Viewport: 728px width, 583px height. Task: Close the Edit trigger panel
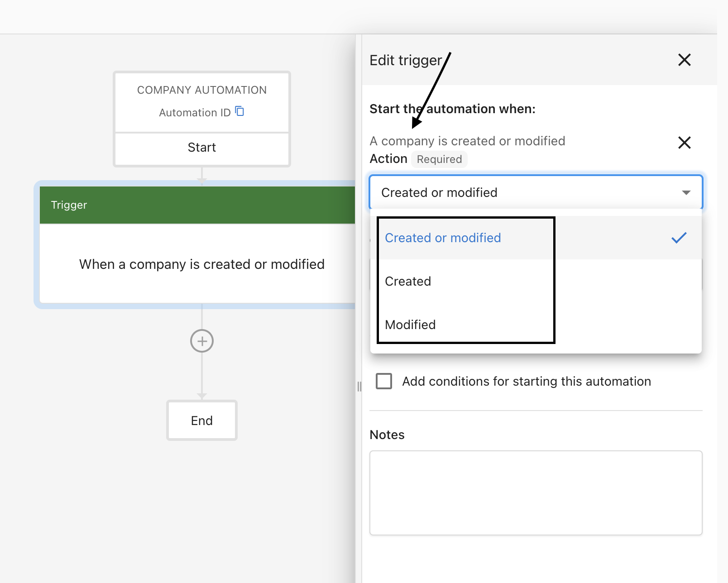coord(684,60)
